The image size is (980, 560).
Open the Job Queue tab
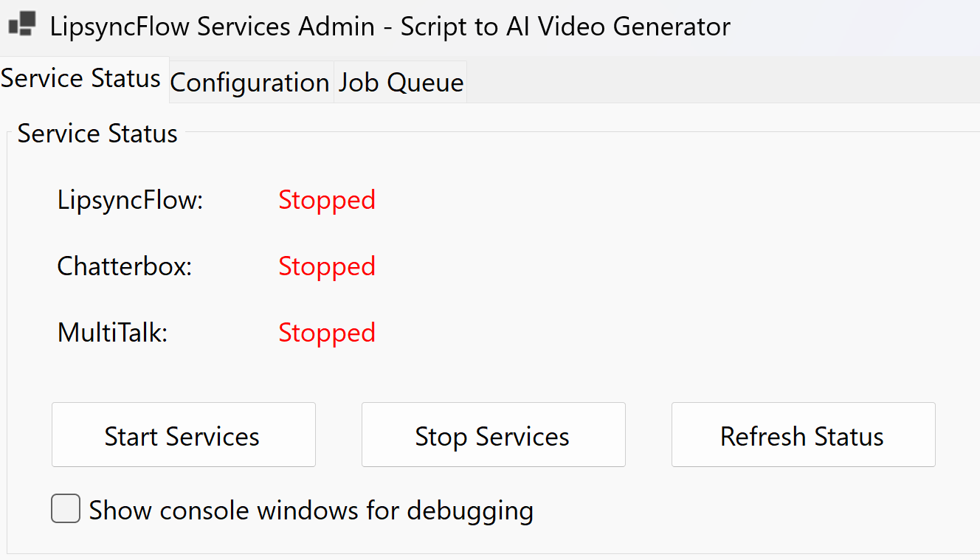pos(399,82)
